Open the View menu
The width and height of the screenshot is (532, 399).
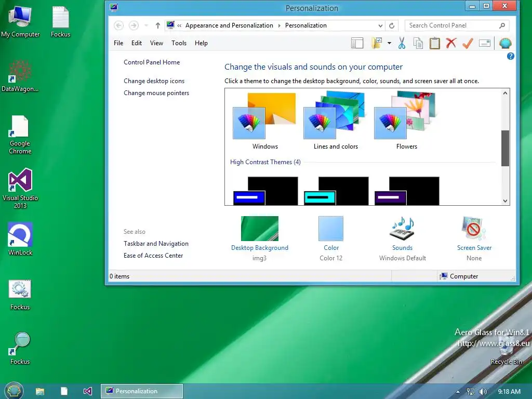(156, 43)
